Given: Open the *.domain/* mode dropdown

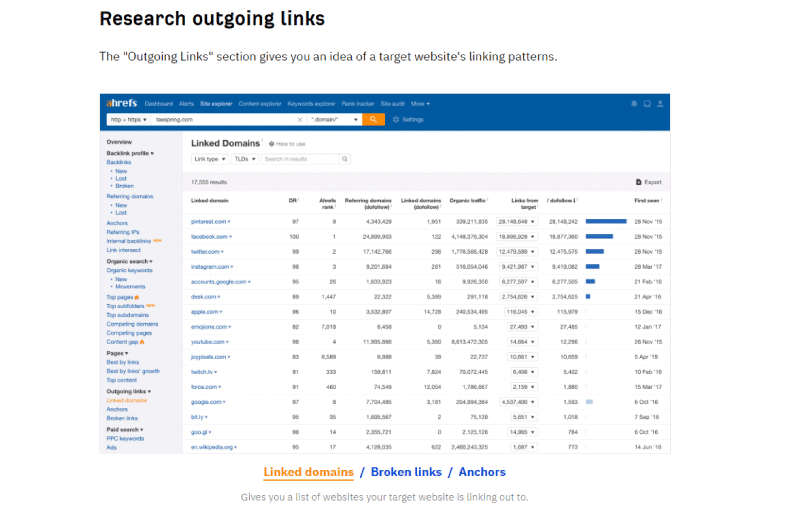Looking at the screenshot, I should pos(334,119).
